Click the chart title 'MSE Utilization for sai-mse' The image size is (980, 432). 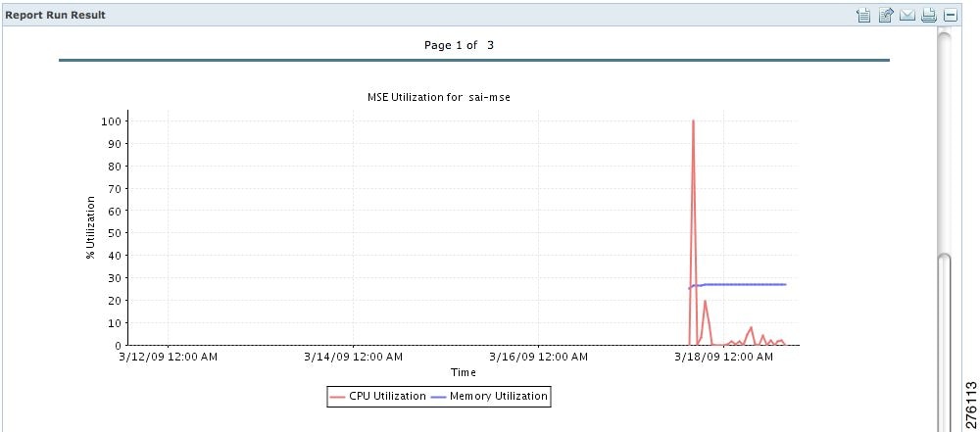tap(439, 98)
